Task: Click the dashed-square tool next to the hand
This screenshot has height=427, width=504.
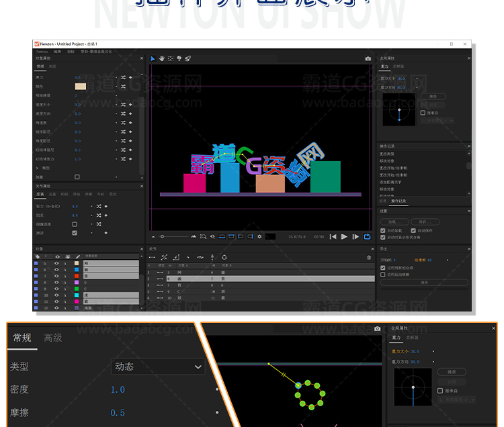Action: (x=171, y=58)
